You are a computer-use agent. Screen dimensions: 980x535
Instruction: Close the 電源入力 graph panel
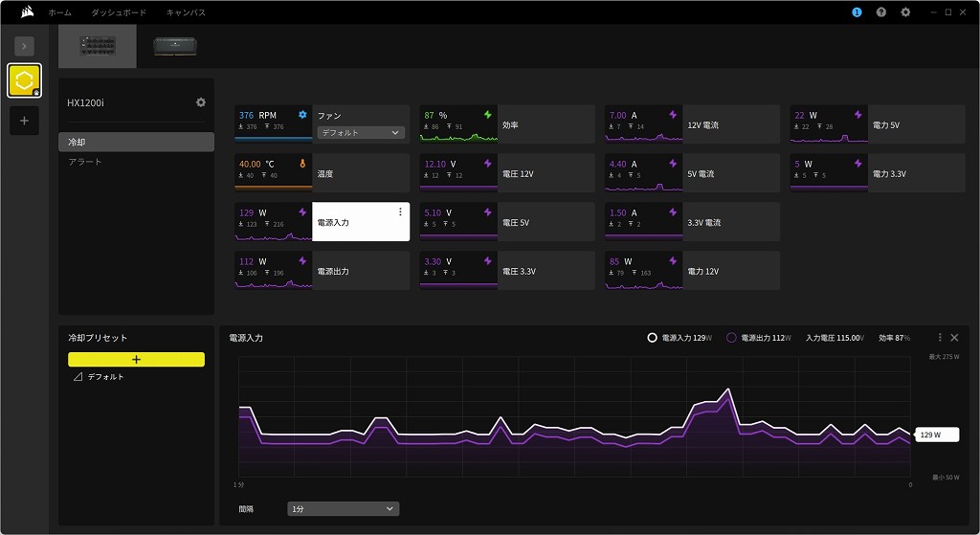[954, 338]
